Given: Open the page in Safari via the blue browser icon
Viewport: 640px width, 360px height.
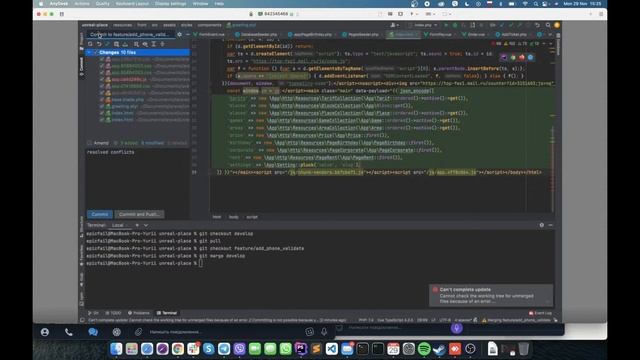Looking at the screenshot, I should pos(530,58).
